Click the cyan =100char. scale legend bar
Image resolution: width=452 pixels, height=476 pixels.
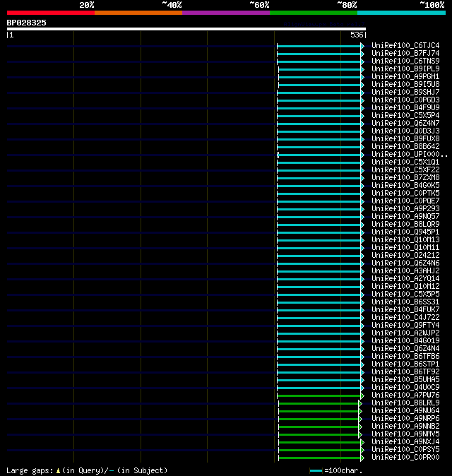[316, 471]
